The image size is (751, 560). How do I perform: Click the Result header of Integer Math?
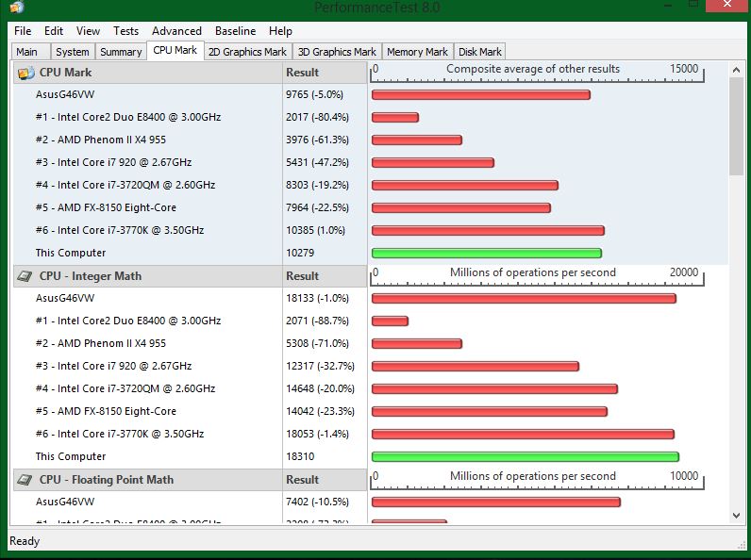click(325, 276)
